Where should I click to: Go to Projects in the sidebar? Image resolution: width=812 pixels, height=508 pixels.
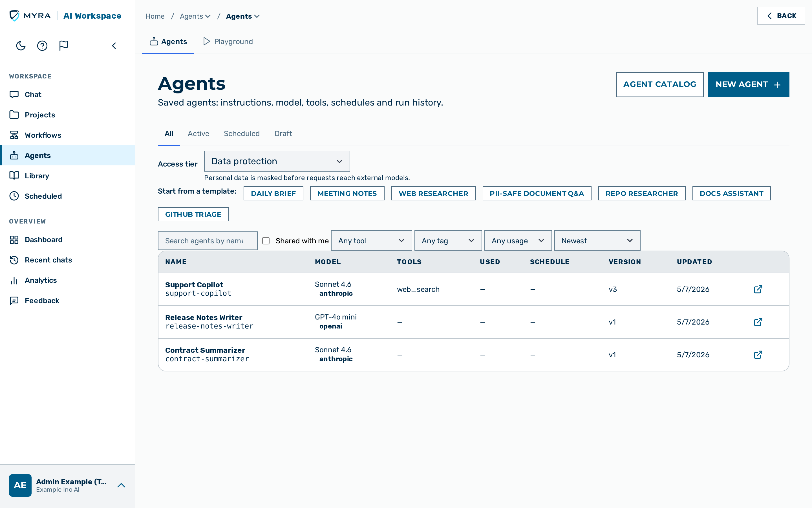pos(67,115)
